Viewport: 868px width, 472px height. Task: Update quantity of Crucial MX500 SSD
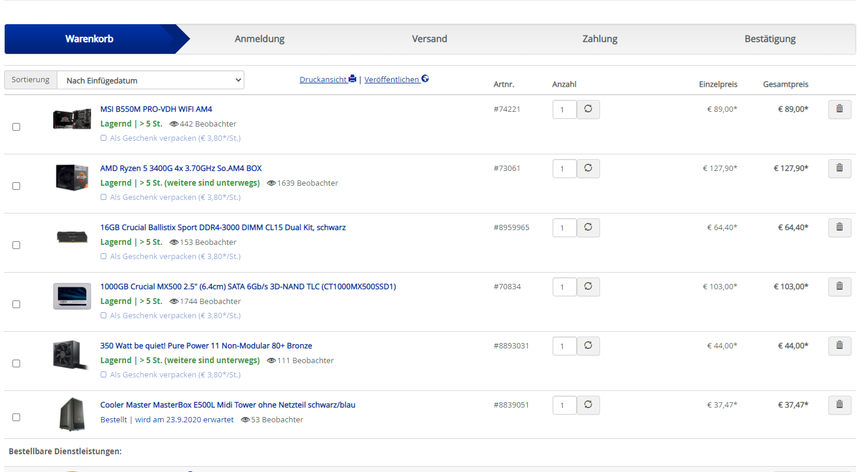[x=588, y=287]
